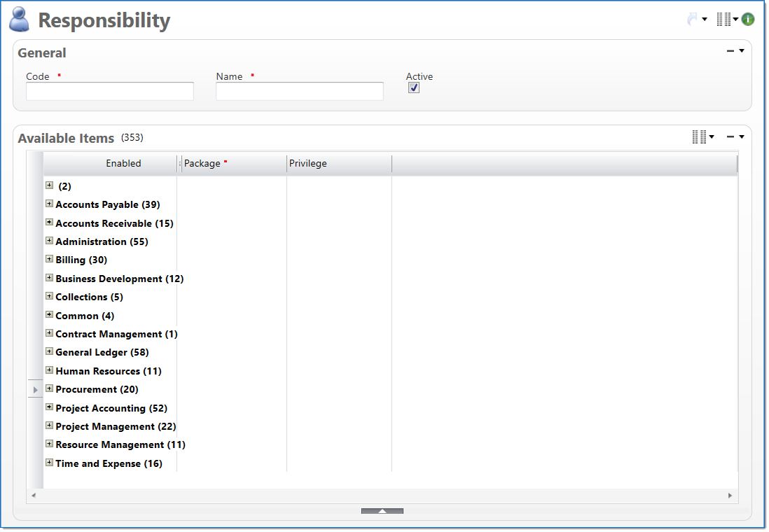Click the row selector arrow beside Procurement
The width and height of the screenshot is (769, 532).
tap(35, 389)
